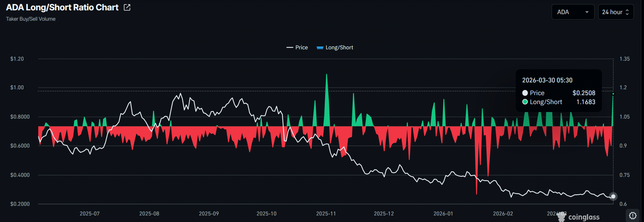This screenshot has width=644, height=222.
Task: Click the green Long/Short dot in tooltip
Action: click(x=525, y=102)
